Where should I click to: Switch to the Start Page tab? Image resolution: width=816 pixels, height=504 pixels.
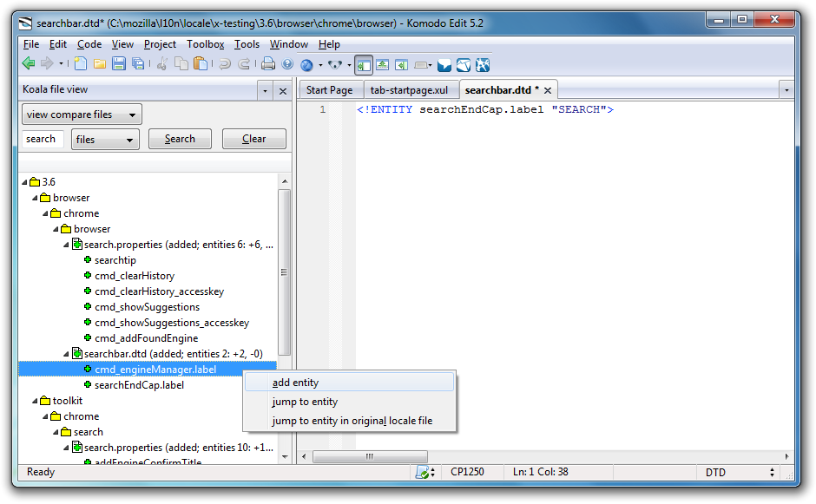(329, 90)
